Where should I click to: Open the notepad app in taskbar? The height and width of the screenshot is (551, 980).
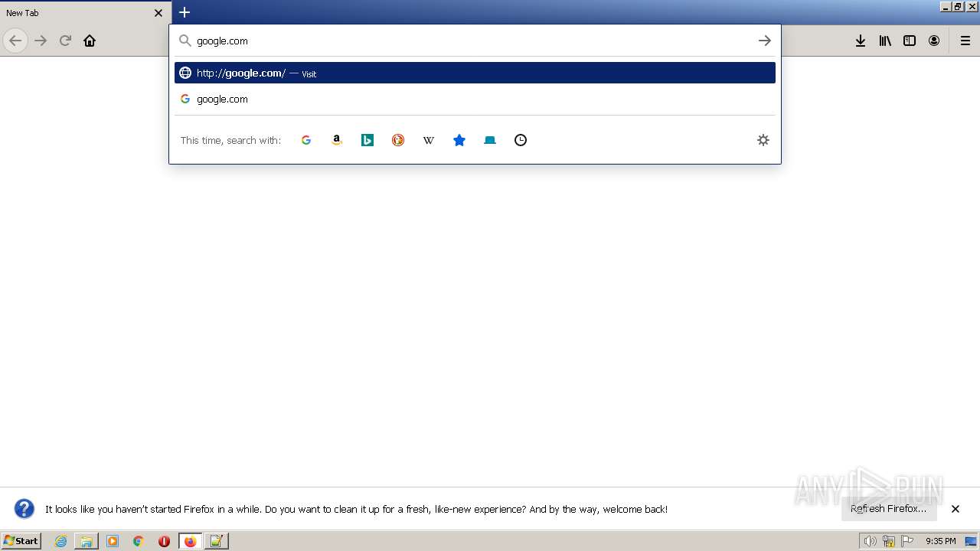pos(216,541)
